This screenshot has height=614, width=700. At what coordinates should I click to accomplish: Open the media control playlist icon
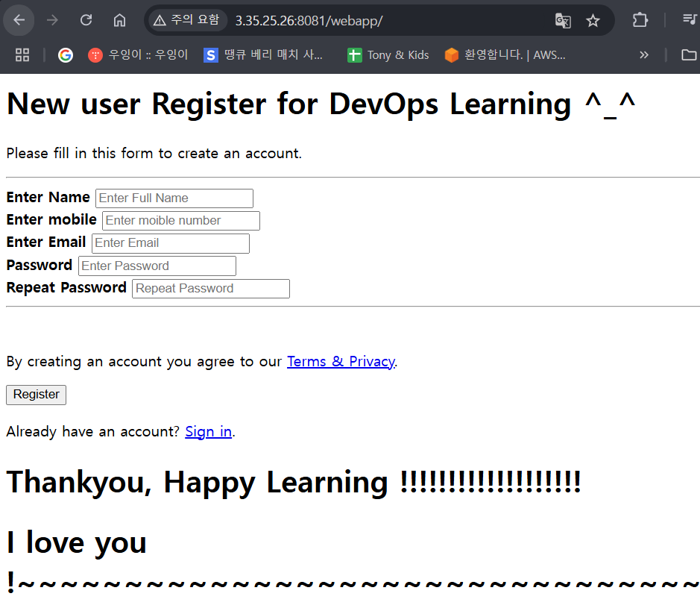coord(690,19)
